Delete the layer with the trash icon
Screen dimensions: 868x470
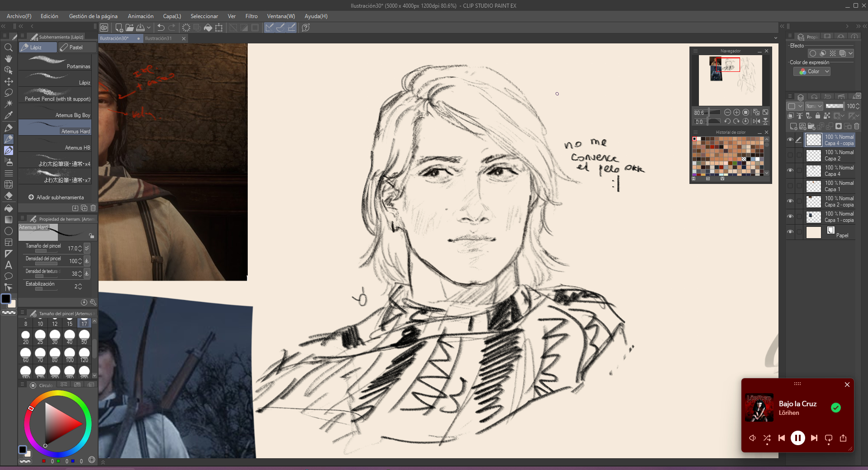click(x=857, y=127)
